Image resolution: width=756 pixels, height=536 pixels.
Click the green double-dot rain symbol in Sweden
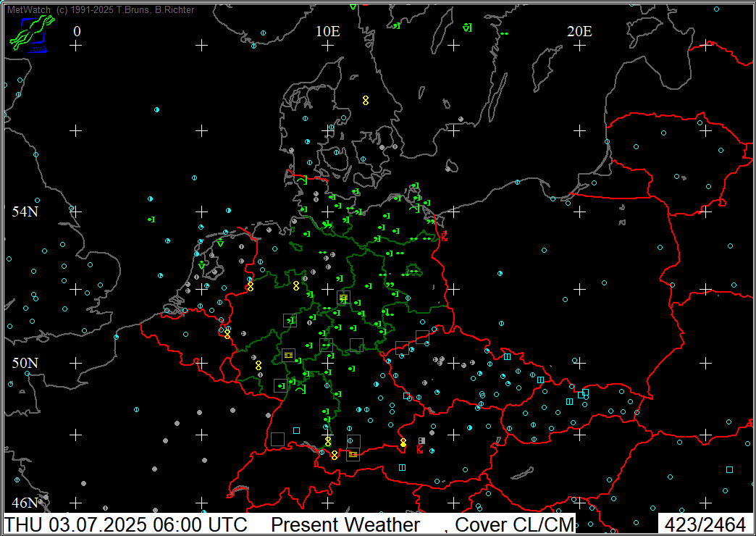pyautogui.click(x=504, y=34)
